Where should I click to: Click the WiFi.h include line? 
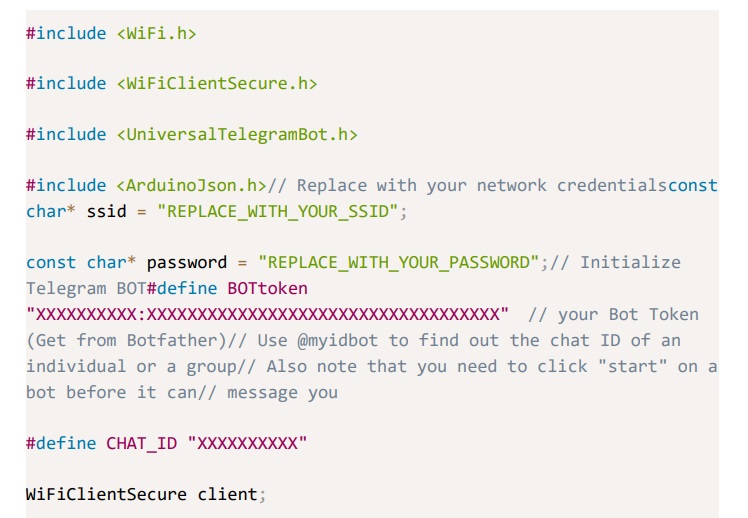click(x=110, y=33)
